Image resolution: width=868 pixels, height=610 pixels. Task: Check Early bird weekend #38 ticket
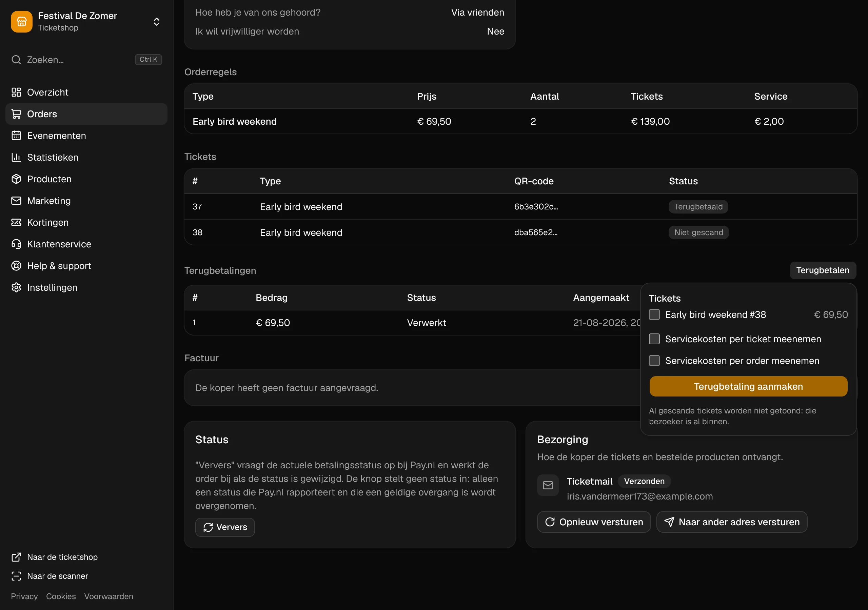point(654,314)
